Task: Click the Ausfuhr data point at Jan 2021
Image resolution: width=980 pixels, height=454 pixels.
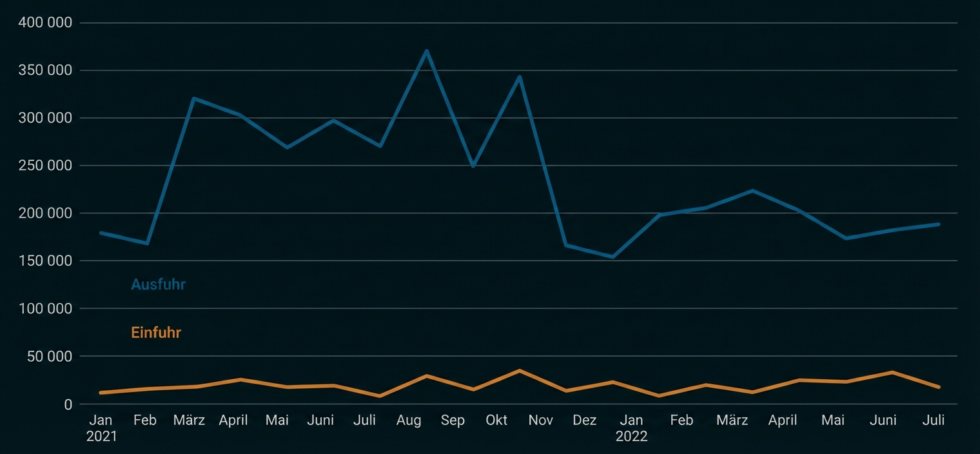Action: 101,233
